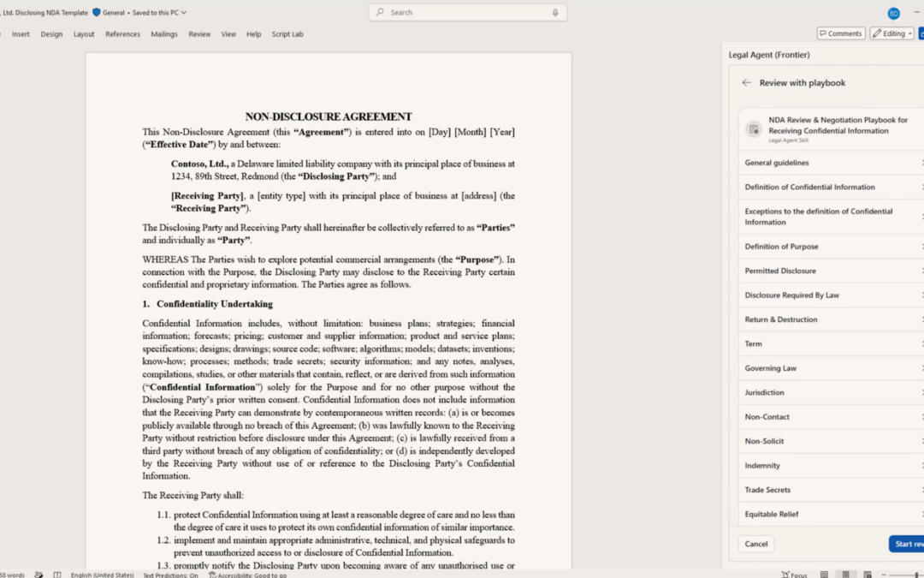The image size is (924, 578).
Task: Click the word count in status bar
Action: pyautogui.click(x=12, y=575)
